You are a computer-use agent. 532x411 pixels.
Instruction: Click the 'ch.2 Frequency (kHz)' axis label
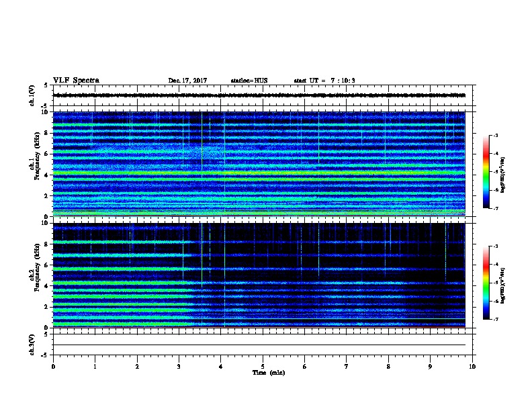coord(35,267)
